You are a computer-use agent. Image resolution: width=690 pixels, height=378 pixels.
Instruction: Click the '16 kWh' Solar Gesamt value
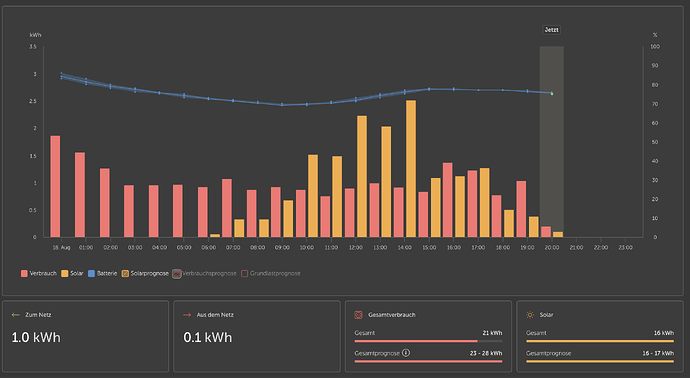click(664, 333)
